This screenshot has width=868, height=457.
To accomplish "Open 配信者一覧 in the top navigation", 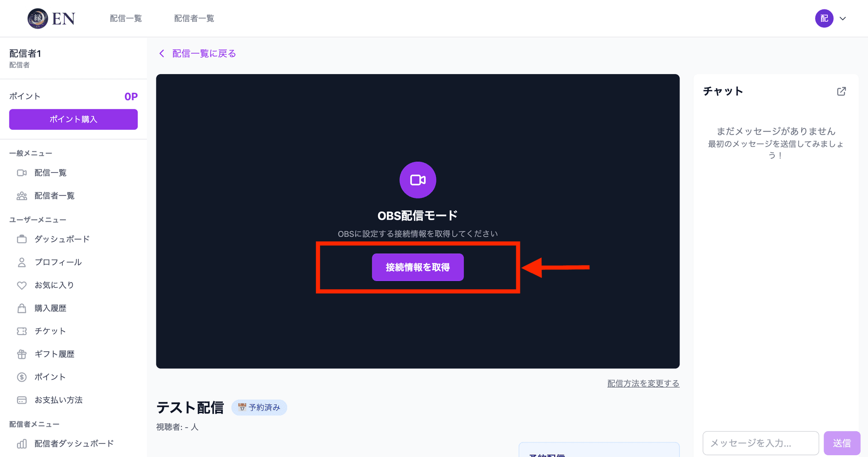I will tap(194, 19).
